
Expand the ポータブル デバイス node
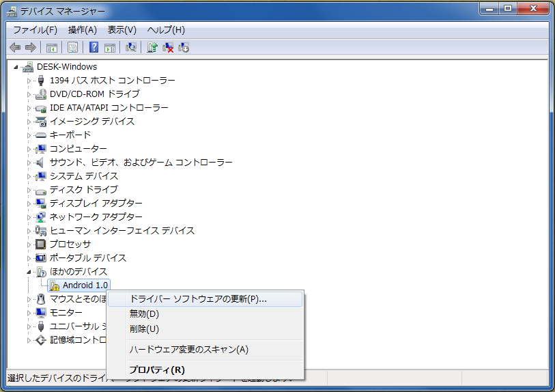[29, 257]
